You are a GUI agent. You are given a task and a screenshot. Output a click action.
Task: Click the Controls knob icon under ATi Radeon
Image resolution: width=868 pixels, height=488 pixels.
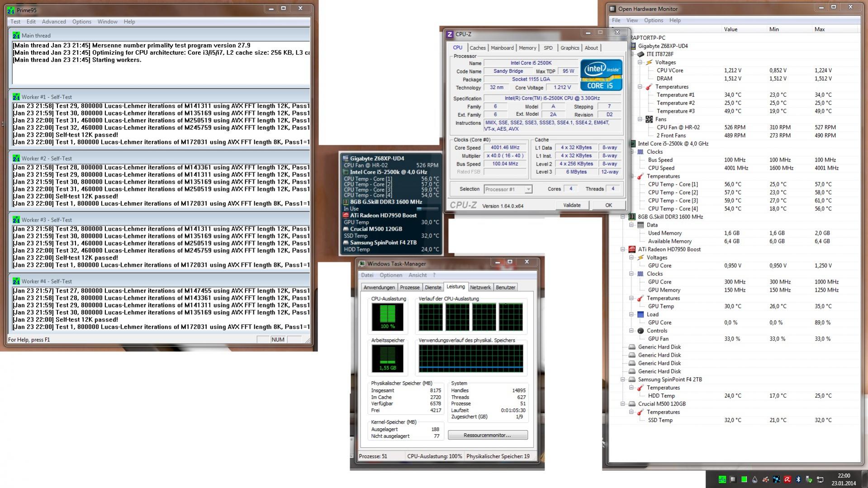click(x=640, y=331)
